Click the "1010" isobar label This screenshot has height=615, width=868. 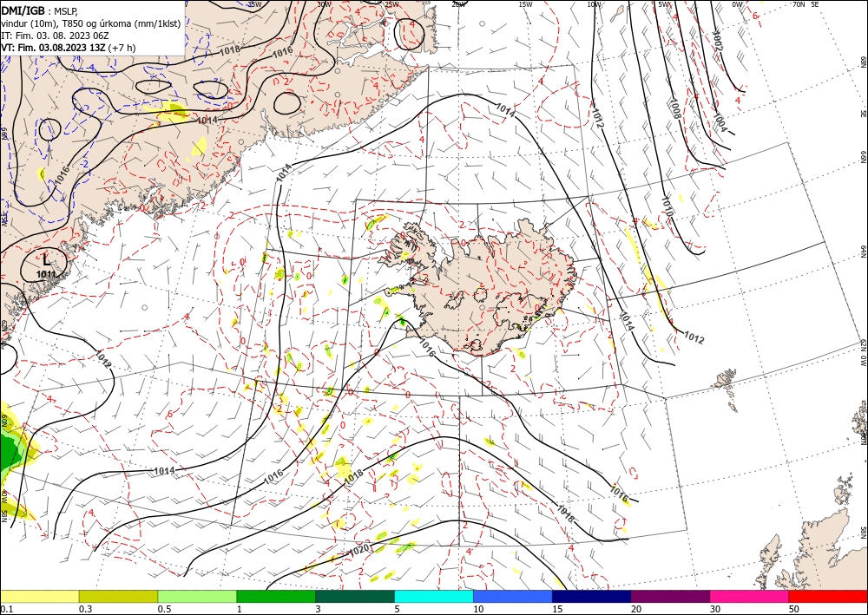pos(667,206)
